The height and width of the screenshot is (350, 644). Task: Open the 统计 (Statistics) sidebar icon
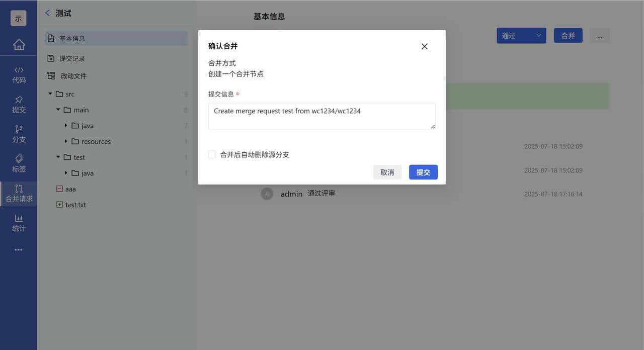pyautogui.click(x=19, y=223)
